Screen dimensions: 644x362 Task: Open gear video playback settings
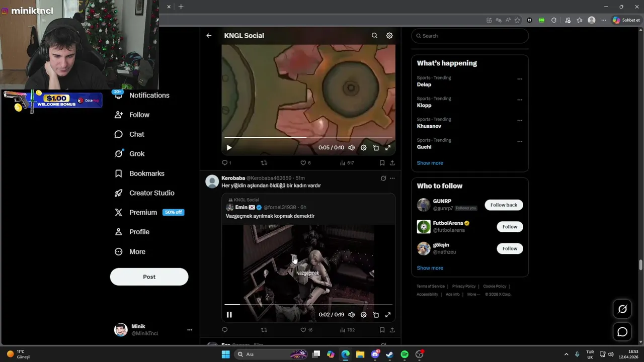click(364, 148)
